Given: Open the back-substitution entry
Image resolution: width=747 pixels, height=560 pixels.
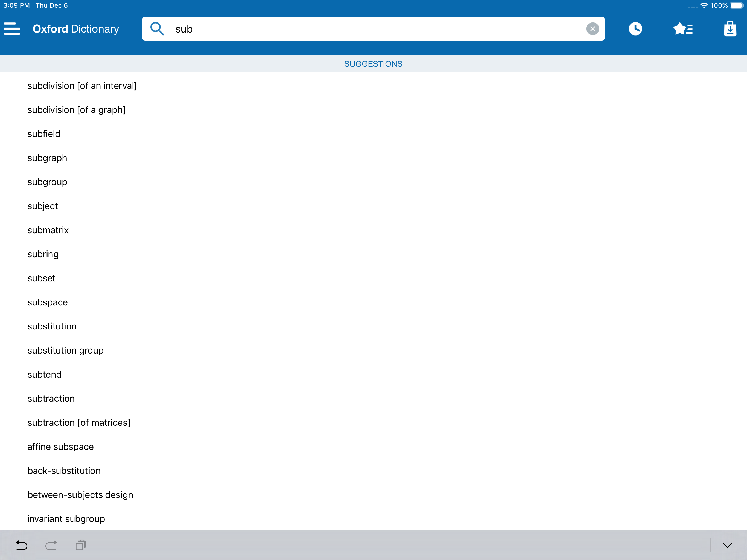Looking at the screenshot, I should (64, 471).
